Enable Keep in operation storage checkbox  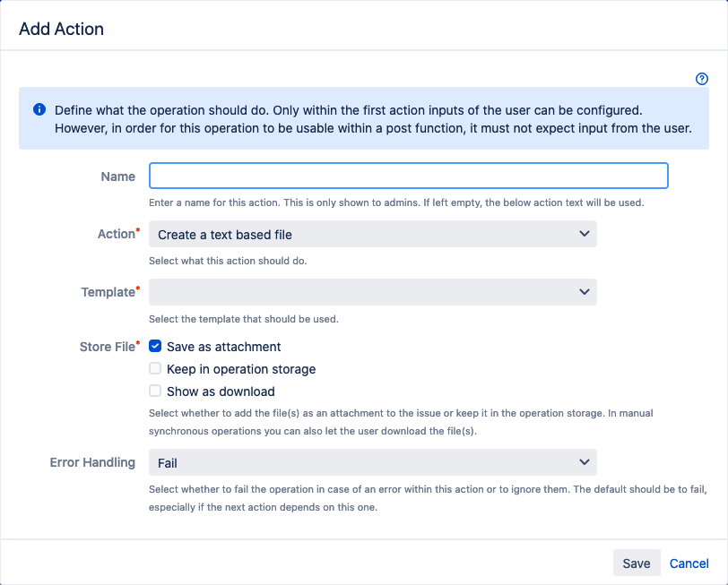[x=155, y=368]
